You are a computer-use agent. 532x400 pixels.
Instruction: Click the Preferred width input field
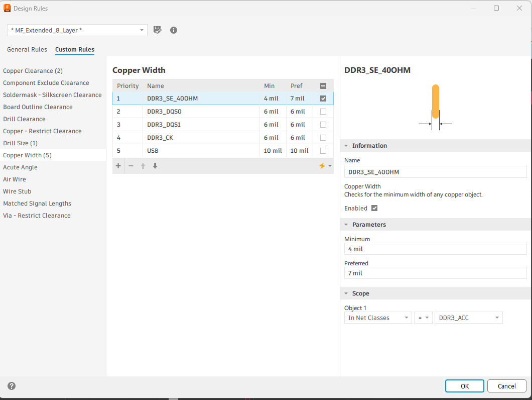[x=435, y=273]
